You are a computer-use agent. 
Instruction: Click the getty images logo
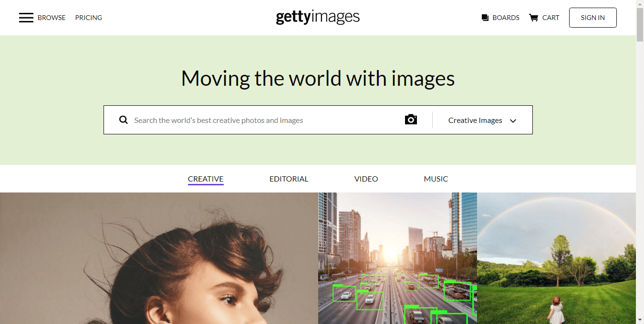[x=318, y=18]
